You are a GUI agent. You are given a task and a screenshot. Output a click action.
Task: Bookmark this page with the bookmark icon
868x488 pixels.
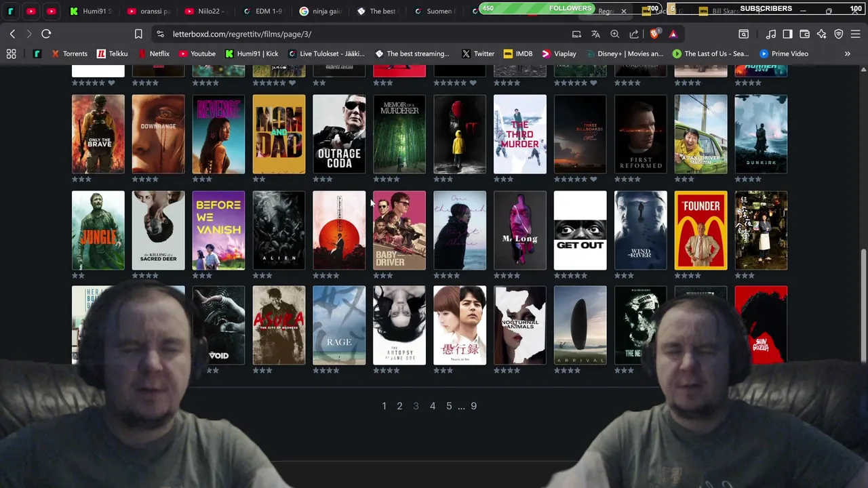[138, 34]
